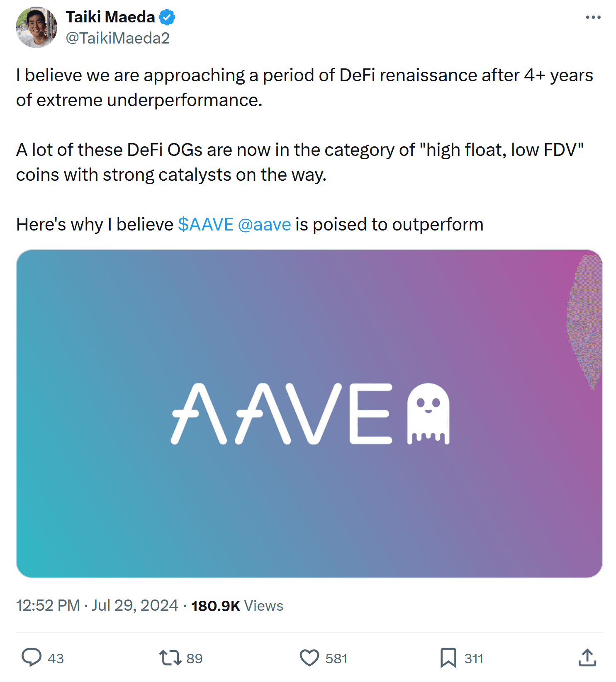Like the tweet with the heart icon
The width and height of the screenshot is (616, 682).
click(x=309, y=658)
